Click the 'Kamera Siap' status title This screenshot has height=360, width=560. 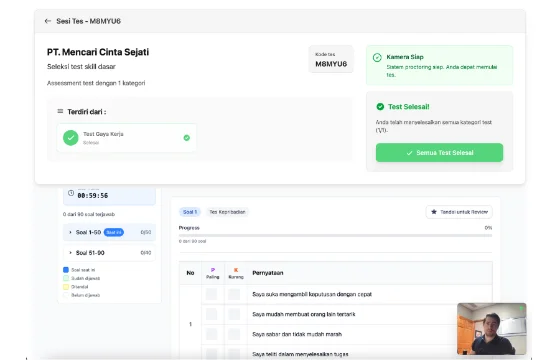405,57
